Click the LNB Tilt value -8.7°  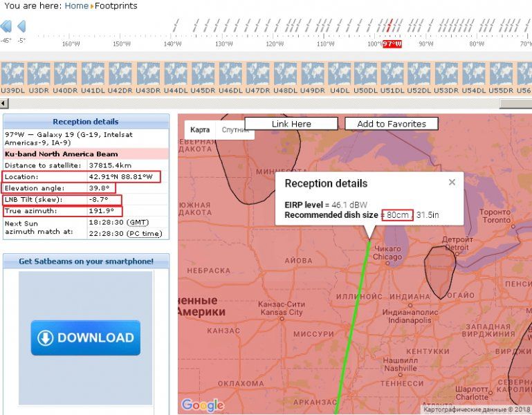[x=98, y=199]
